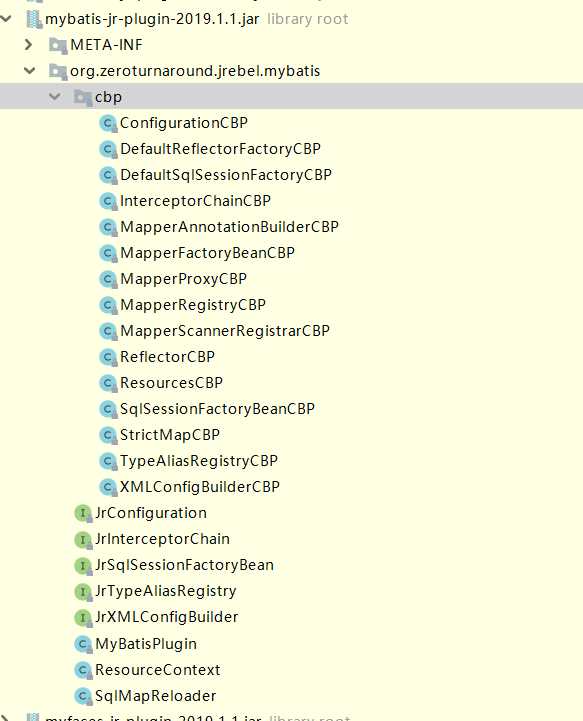Open the ResourceContext class name

coord(158,670)
